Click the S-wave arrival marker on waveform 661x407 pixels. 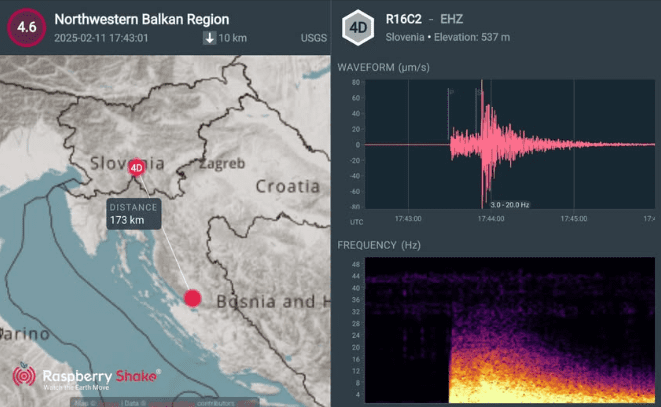479,92
